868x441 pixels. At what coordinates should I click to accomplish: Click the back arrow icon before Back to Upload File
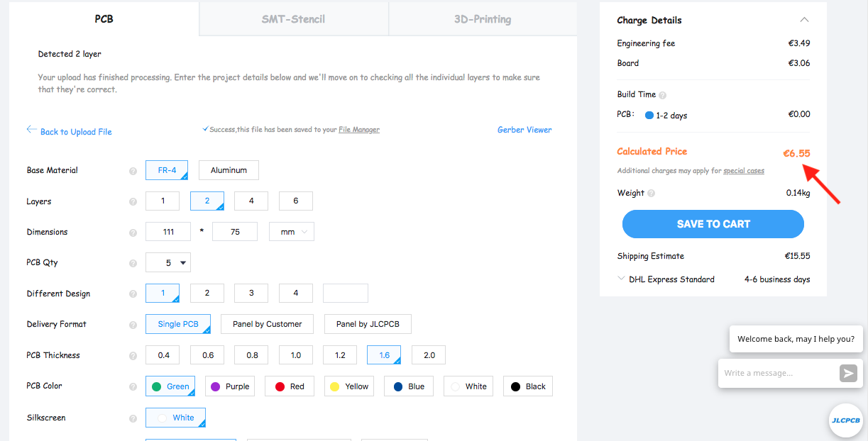point(31,130)
